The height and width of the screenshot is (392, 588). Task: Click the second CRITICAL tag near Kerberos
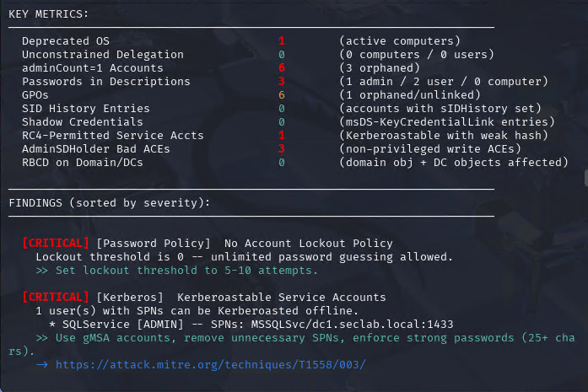pos(56,297)
